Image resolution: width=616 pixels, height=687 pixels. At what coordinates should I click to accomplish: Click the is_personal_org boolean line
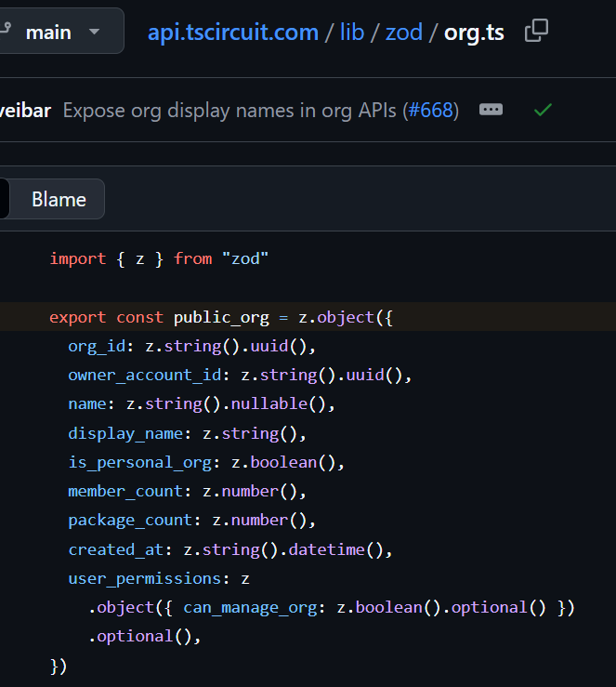[x=206, y=462]
